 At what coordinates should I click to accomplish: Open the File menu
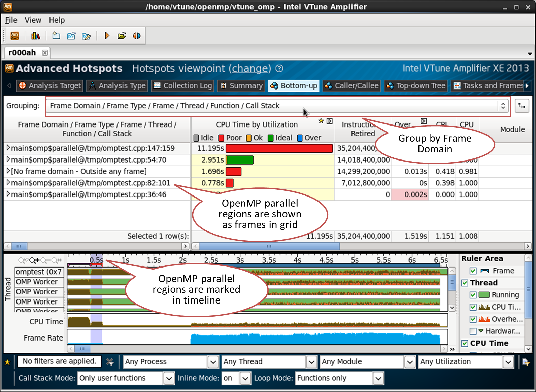pyautogui.click(x=11, y=20)
